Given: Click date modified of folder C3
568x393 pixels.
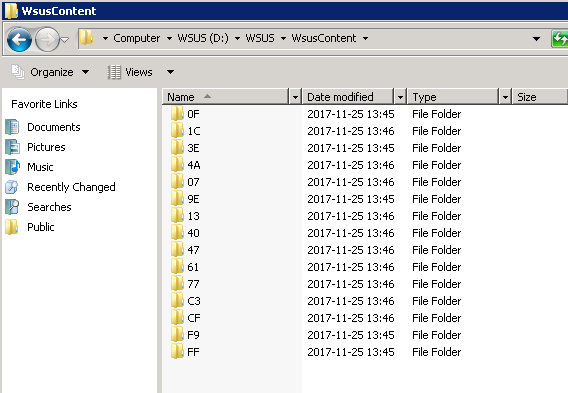Looking at the screenshot, I should pyautogui.click(x=351, y=301).
